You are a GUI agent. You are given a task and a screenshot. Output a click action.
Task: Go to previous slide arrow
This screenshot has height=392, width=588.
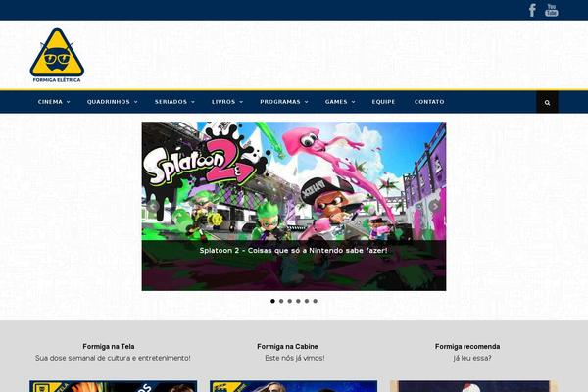[x=153, y=206]
